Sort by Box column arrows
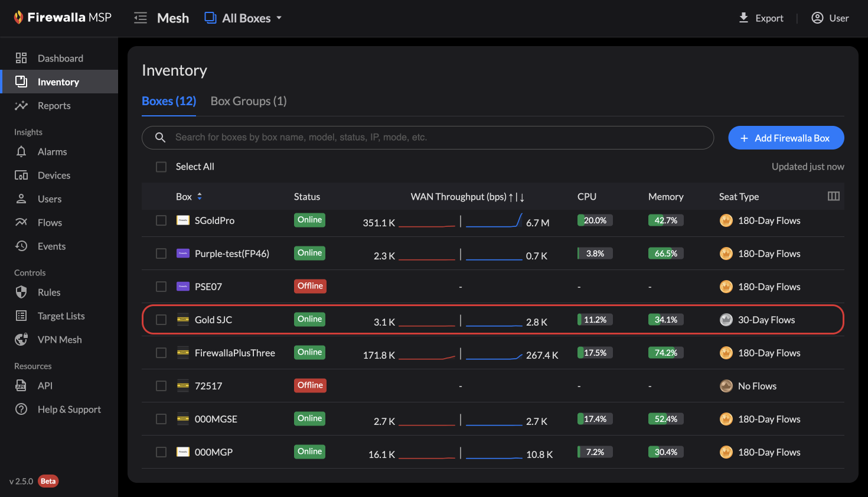868x497 pixels. (x=200, y=196)
